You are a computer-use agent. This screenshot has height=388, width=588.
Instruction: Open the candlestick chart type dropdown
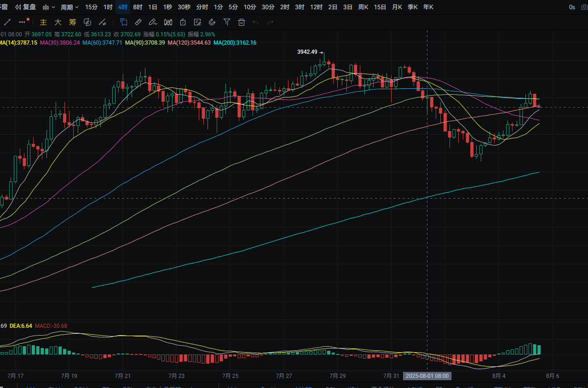(x=49, y=7)
